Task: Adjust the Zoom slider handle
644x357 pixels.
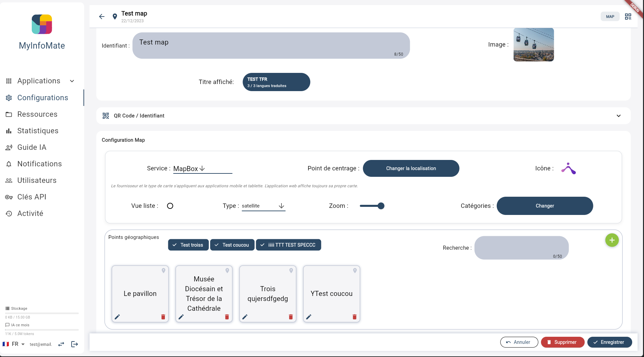Action: point(381,206)
